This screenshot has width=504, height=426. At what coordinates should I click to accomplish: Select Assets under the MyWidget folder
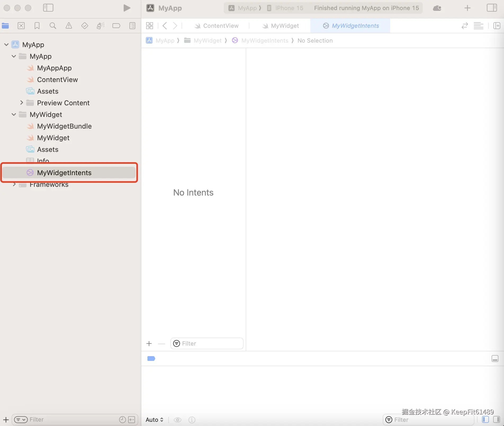[48, 149]
